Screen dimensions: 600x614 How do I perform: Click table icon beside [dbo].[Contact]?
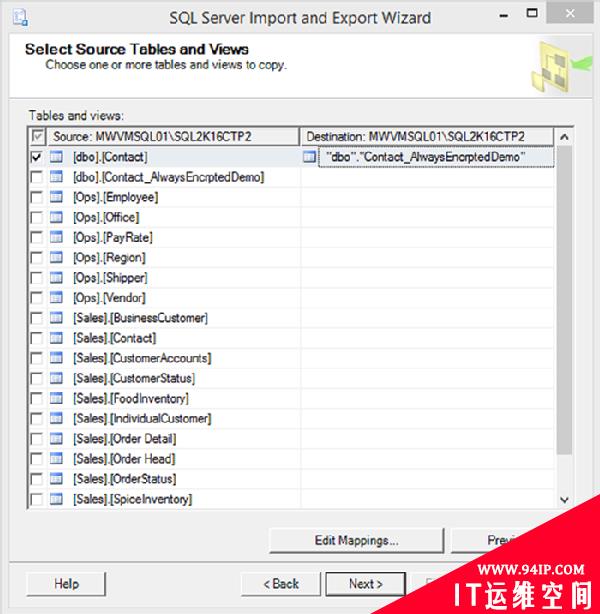(x=56, y=157)
